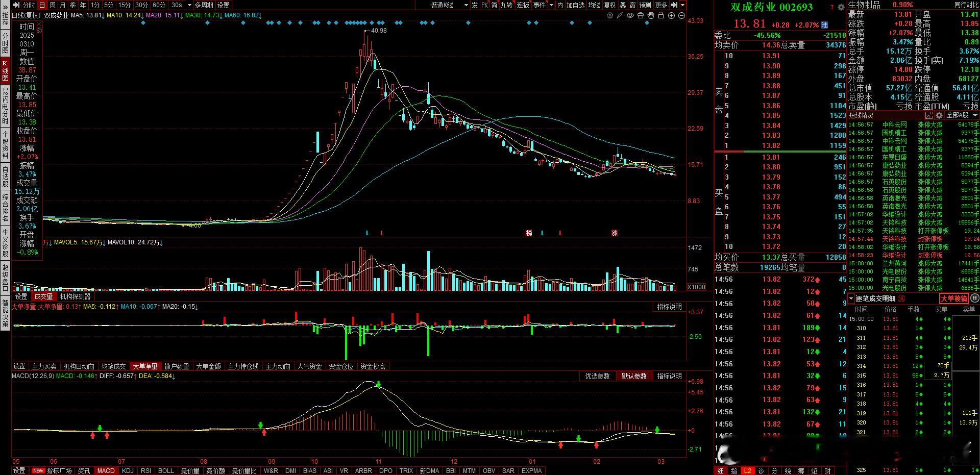980x475 pixels.
Task: Click the 生物制品 industry sector link
Action: (x=864, y=5)
